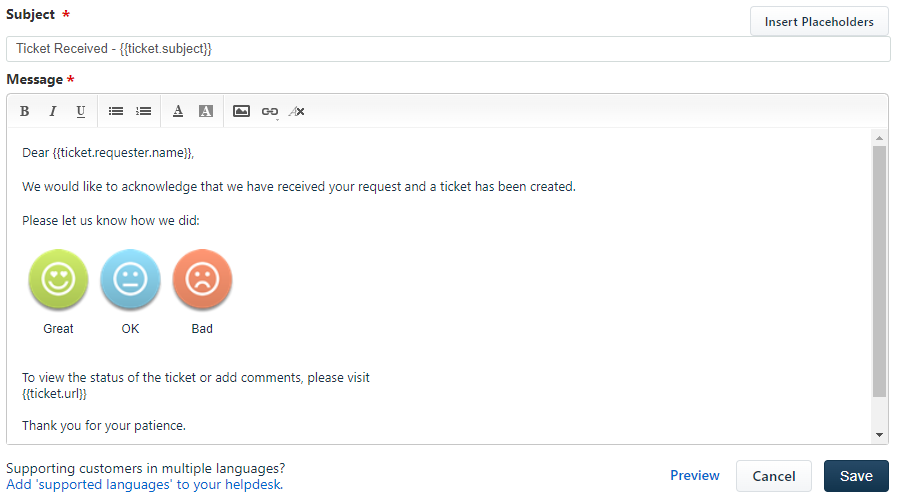
Task: Cancel the email template edits
Action: click(774, 476)
